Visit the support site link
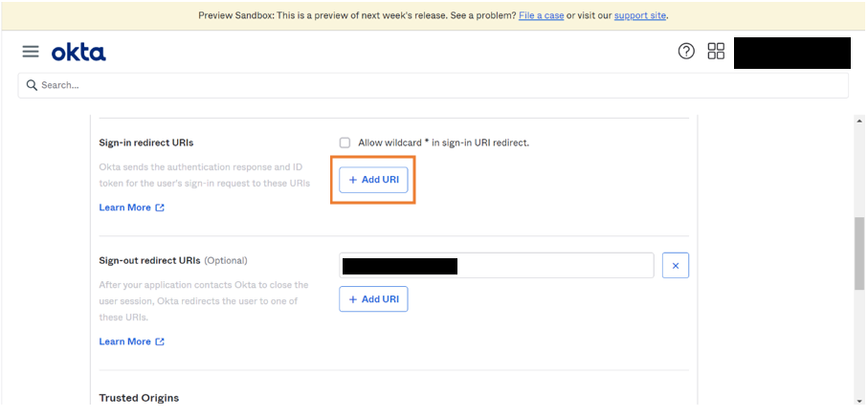Image resolution: width=868 pixels, height=417 pixels. tap(640, 15)
